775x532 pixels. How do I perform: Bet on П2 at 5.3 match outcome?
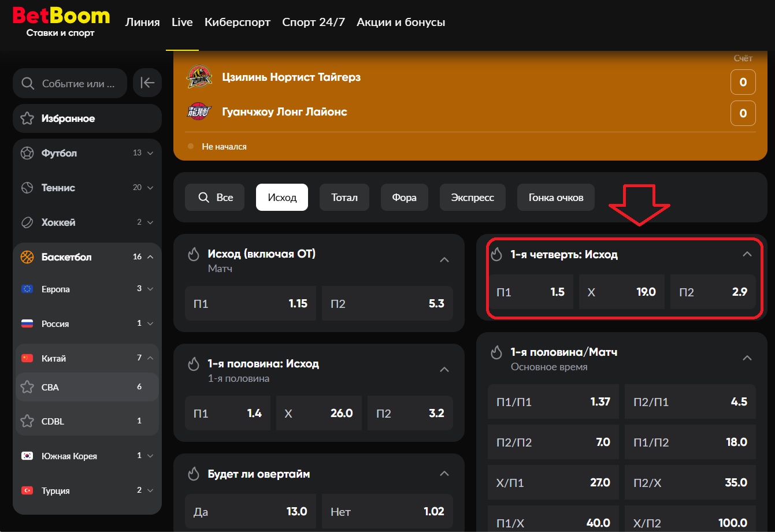[x=387, y=303]
